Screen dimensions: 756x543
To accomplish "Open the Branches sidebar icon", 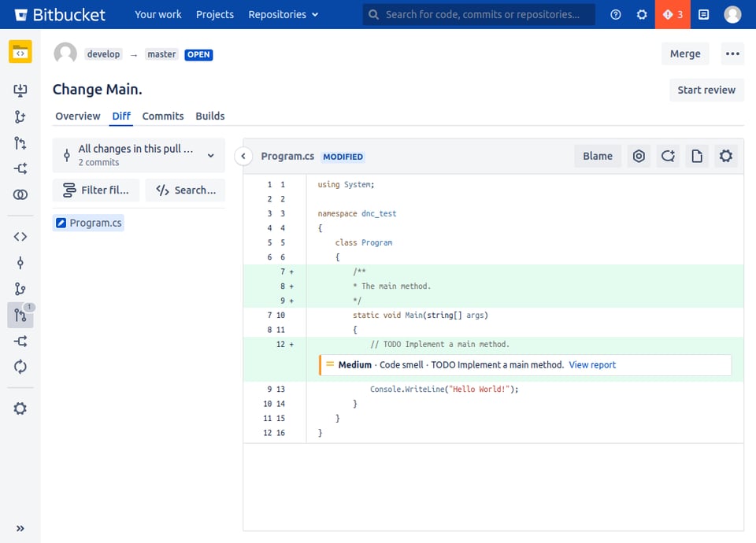I will tap(20, 289).
